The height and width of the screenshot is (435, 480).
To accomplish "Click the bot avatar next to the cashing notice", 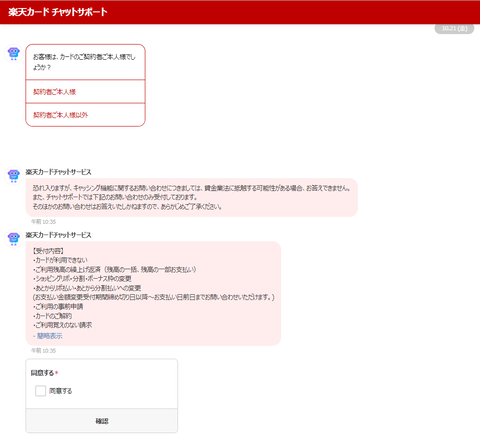I will pyautogui.click(x=14, y=175).
